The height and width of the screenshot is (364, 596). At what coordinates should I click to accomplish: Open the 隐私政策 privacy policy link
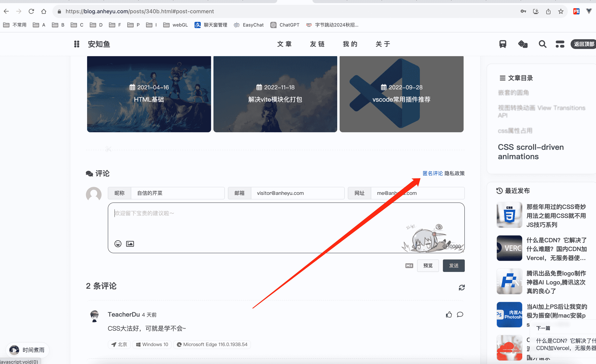454,173
